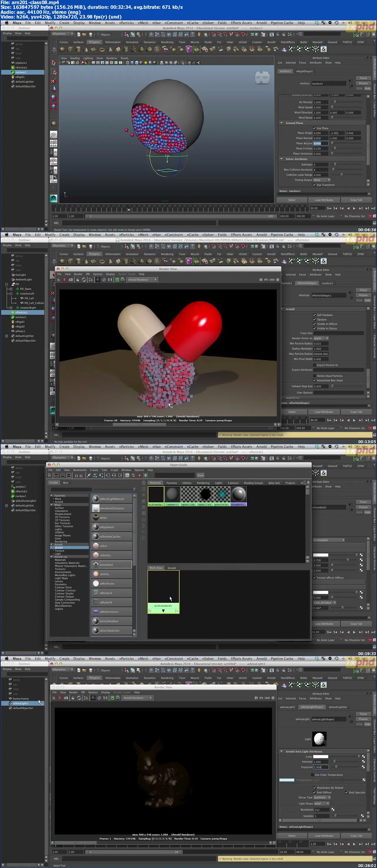
Task: Open Arnold Renderer dropdown in the pill Render View
Action: pos(142,280)
